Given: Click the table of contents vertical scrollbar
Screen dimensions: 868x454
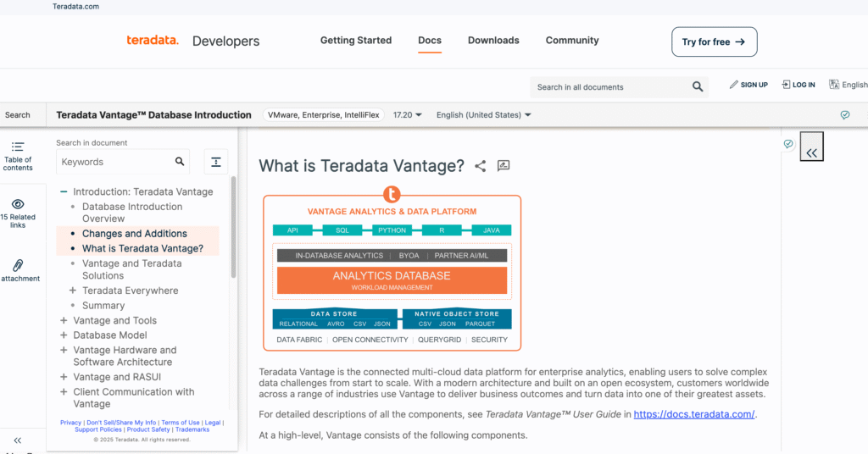Looking at the screenshot, I should click(x=234, y=227).
